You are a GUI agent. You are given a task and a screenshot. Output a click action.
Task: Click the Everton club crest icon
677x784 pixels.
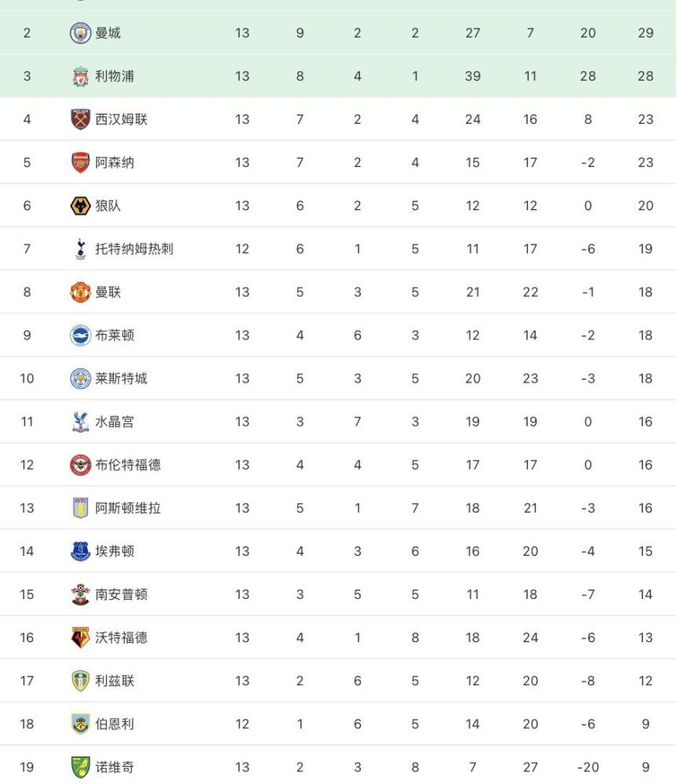tap(80, 551)
